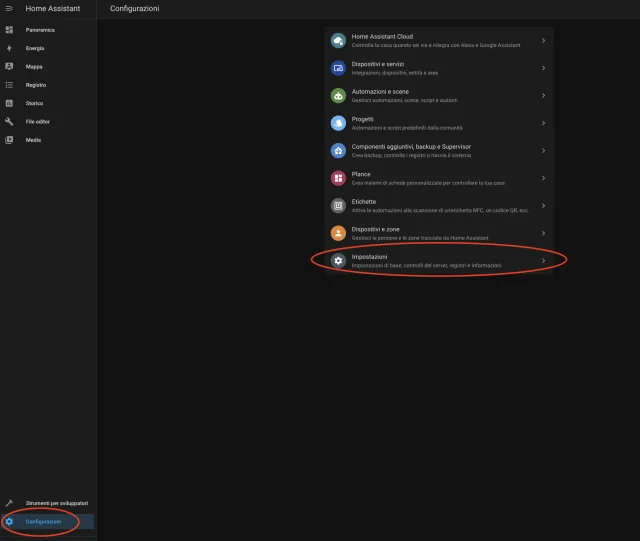Open Storico in the sidebar
Image resolution: width=640 pixels, height=541 pixels.
35,103
